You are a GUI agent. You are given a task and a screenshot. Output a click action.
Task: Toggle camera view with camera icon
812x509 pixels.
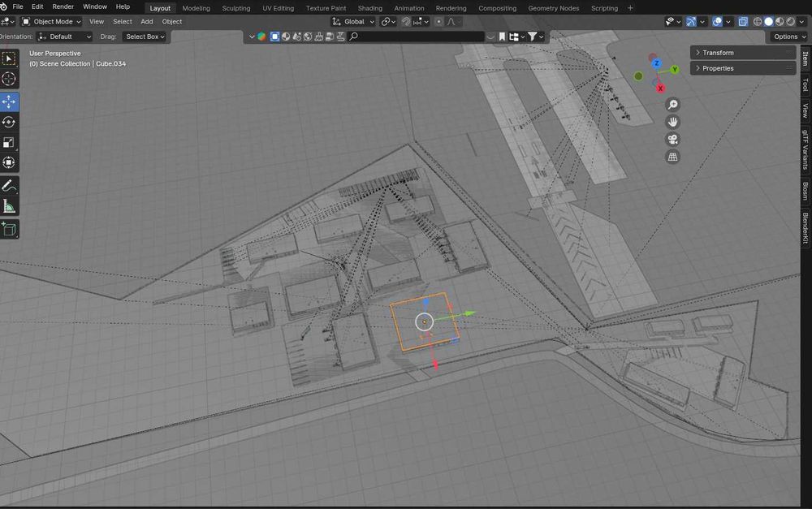pos(672,140)
